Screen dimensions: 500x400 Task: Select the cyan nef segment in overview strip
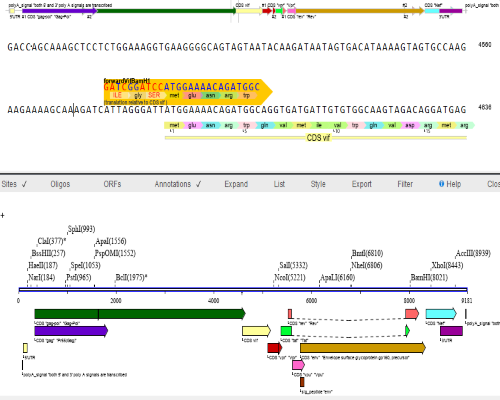click(432, 11)
